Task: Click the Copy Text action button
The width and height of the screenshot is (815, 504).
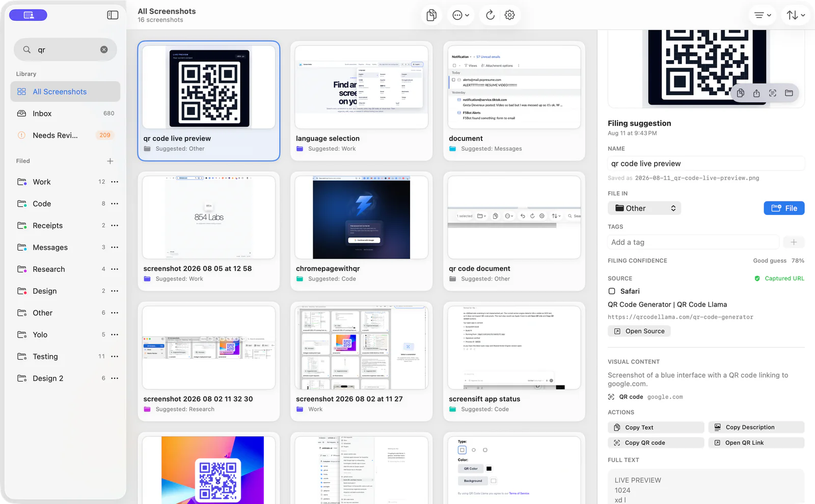Action: point(656,428)
